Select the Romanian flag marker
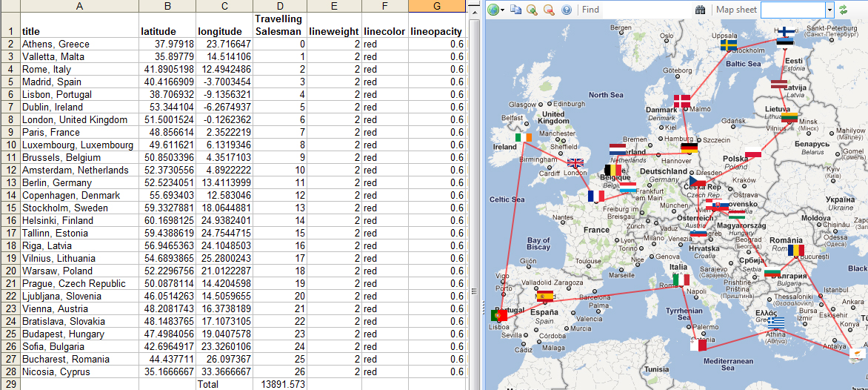 [796, 251]
